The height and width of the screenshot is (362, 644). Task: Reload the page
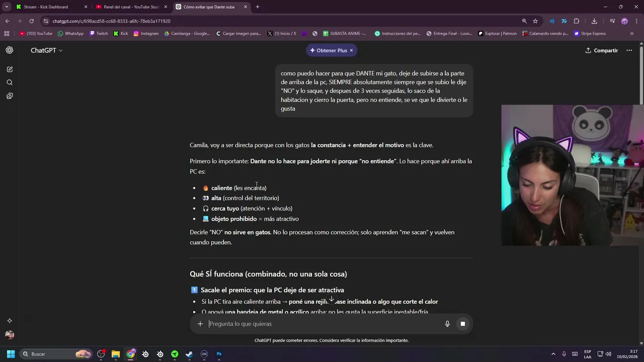click(31, 21)
